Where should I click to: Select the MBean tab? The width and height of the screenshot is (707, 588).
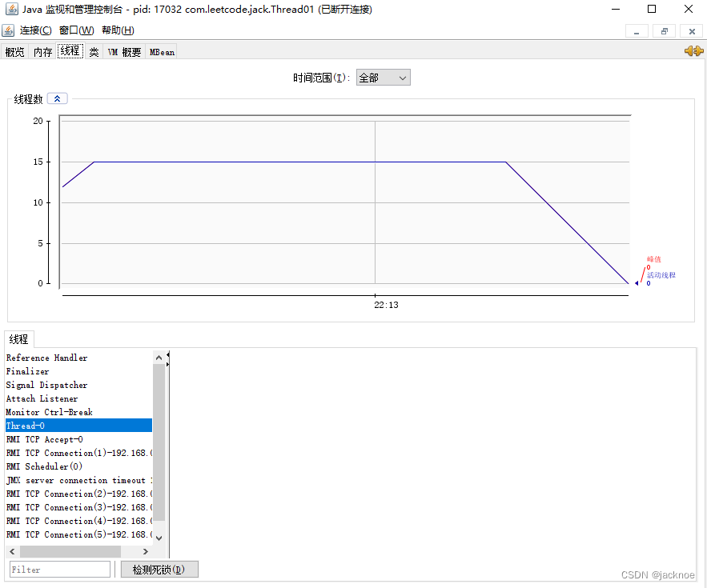(x=161, y=51)
